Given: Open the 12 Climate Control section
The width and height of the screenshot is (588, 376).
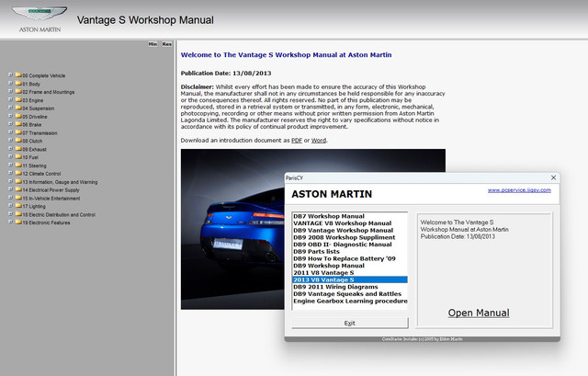Looking at the screenshot, I should [41, 174].
